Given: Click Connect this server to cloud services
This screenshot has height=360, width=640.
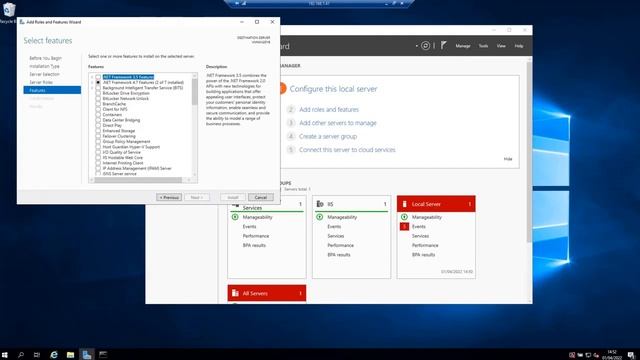Looking at the screenshot, I should (347, 150).
